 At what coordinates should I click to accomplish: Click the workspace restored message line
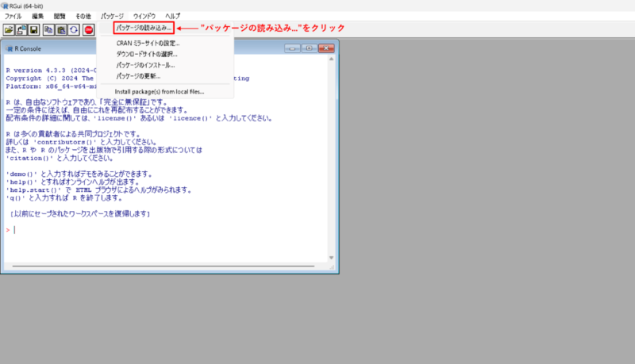(x=80, y=214)
